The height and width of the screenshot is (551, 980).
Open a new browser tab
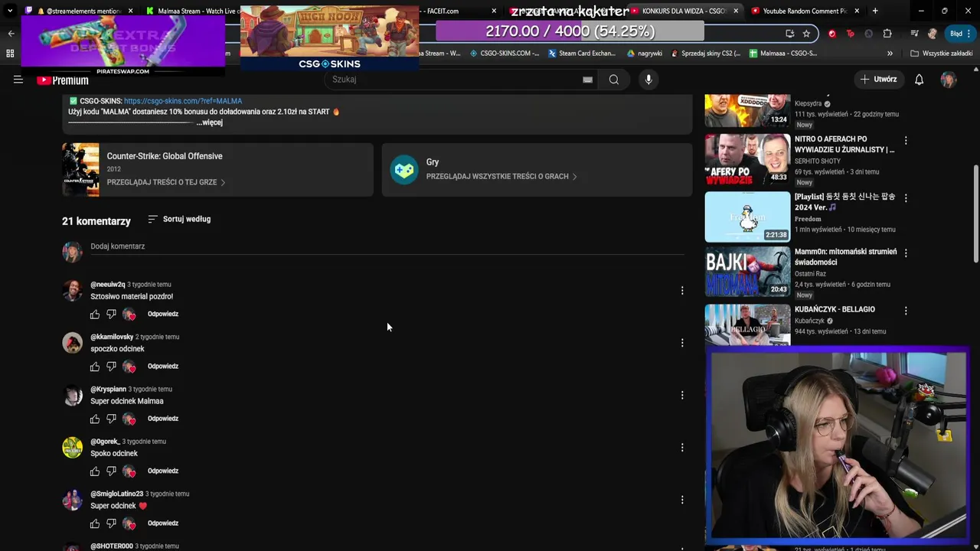click(875, 11)
